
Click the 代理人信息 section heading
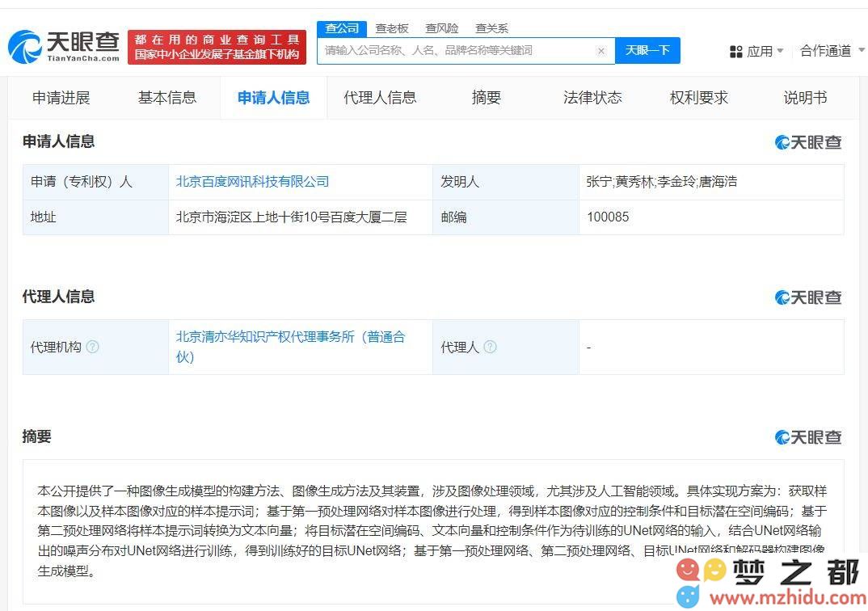[x=58, y=297]
